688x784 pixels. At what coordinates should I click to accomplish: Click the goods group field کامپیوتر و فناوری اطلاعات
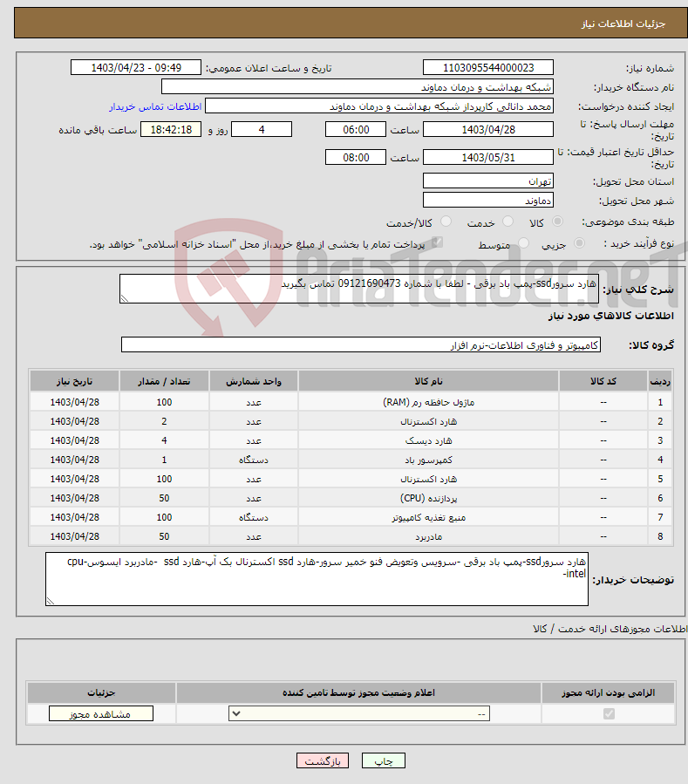pos(360,344)
